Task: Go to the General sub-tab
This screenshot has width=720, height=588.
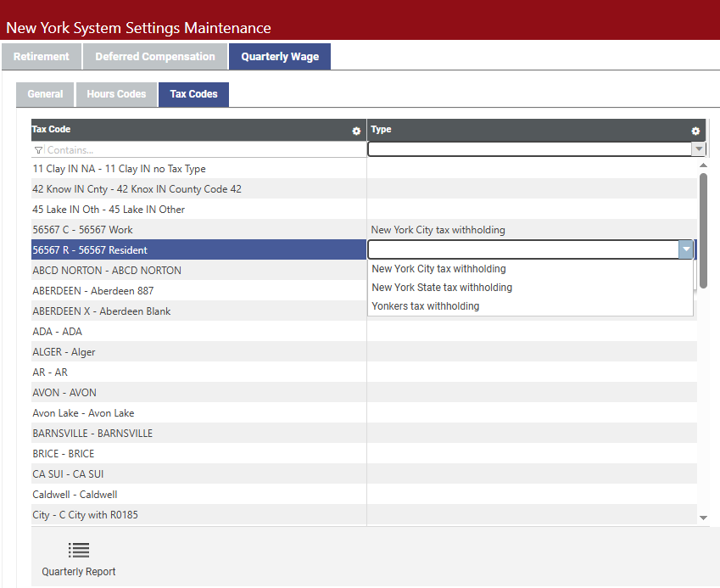Action: click(x=45, y=94)
